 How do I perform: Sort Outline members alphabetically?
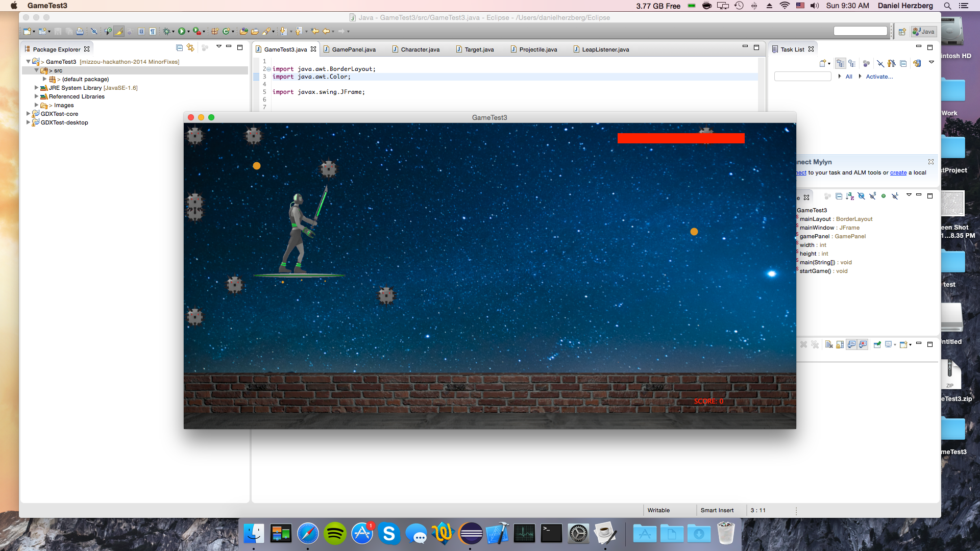(x=849, y=196)
